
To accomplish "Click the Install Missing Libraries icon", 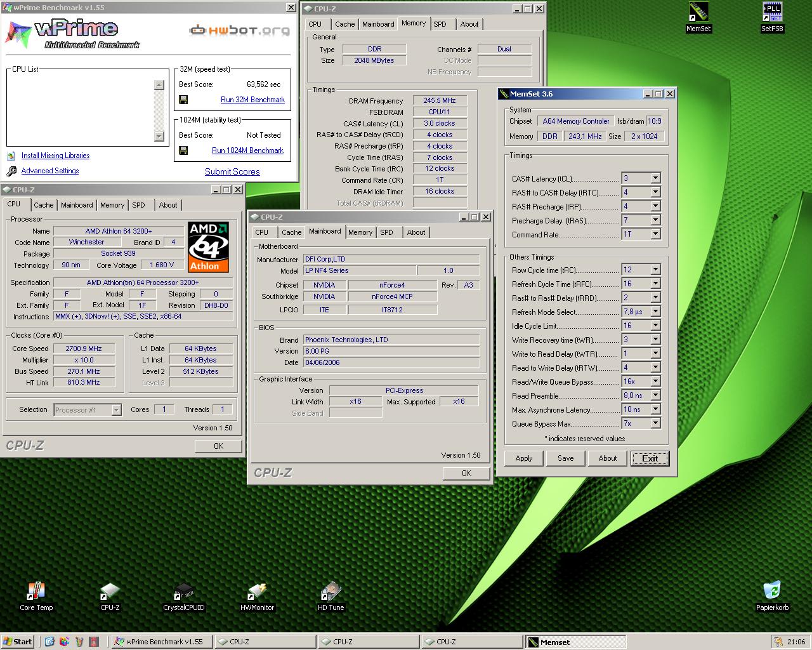I will coord(11,156).
